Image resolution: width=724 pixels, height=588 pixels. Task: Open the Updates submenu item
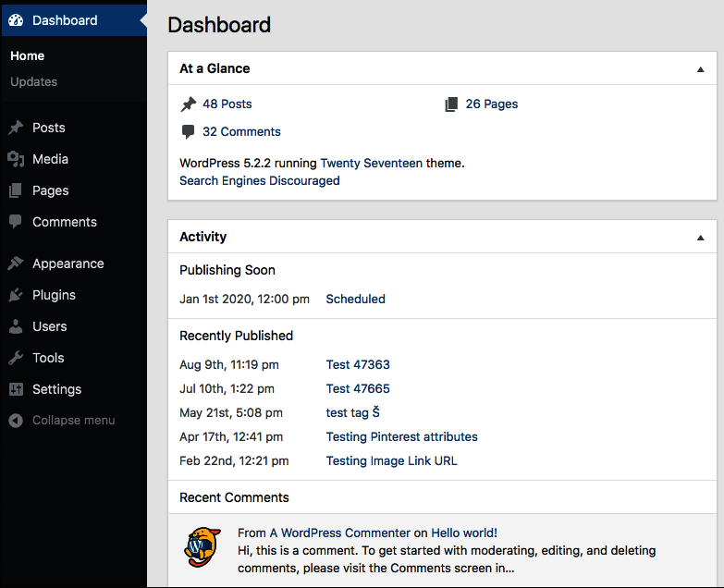click(x=34, y=81)
